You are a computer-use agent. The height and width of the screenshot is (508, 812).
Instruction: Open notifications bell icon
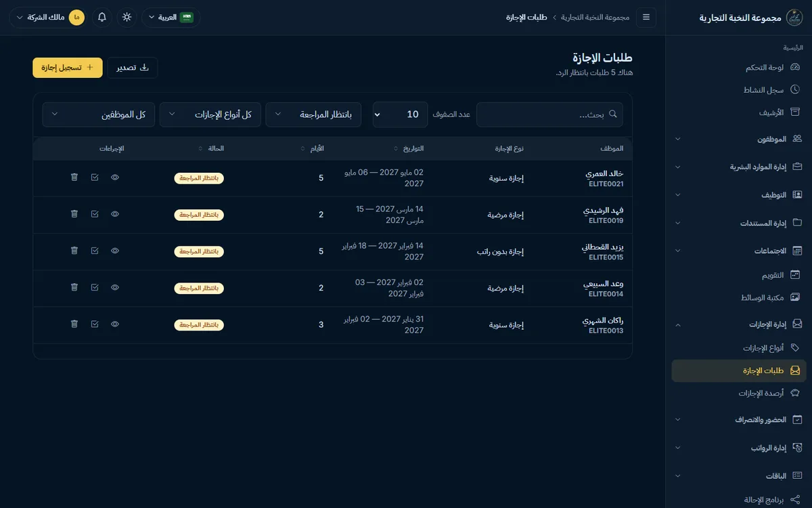(102, 17)
